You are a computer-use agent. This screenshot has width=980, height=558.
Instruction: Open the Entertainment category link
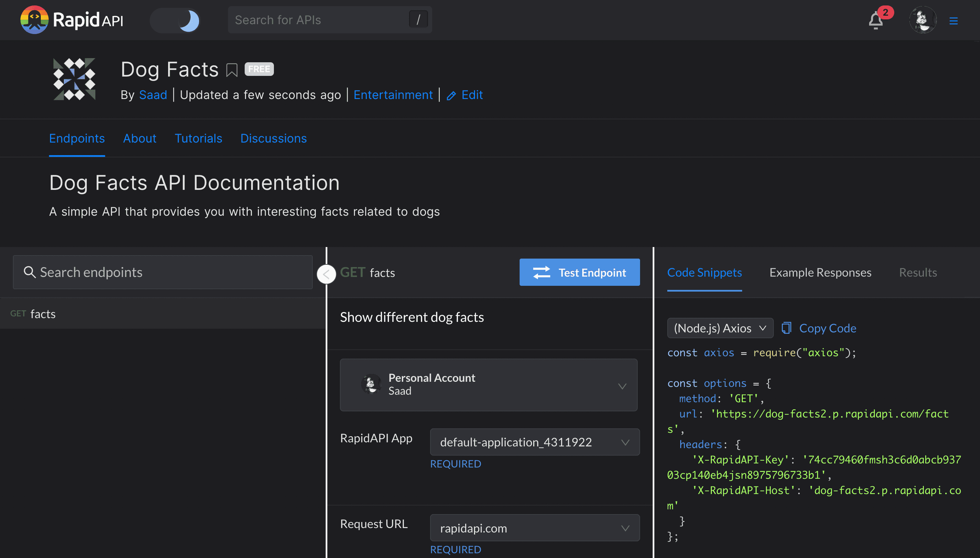click(393, 95)
